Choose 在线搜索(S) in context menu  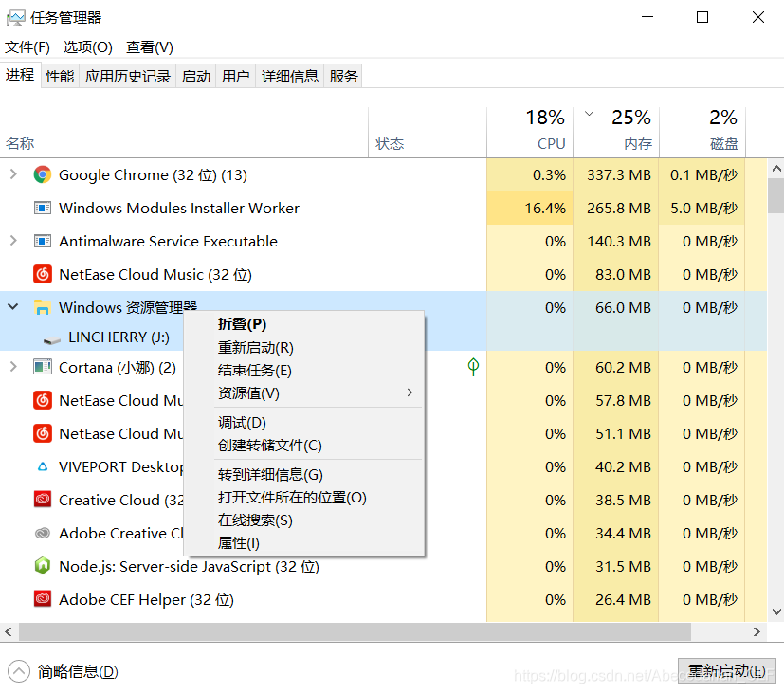click(305, 520)
